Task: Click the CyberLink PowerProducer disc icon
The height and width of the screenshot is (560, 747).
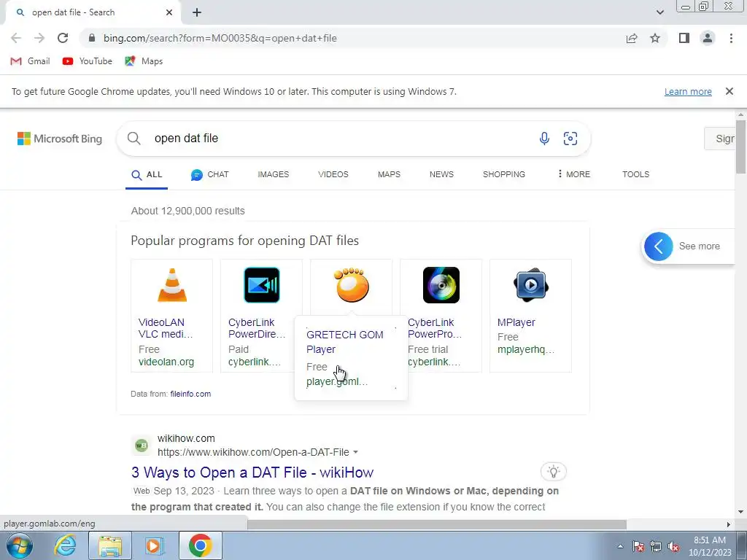Action: click(441, 285)
